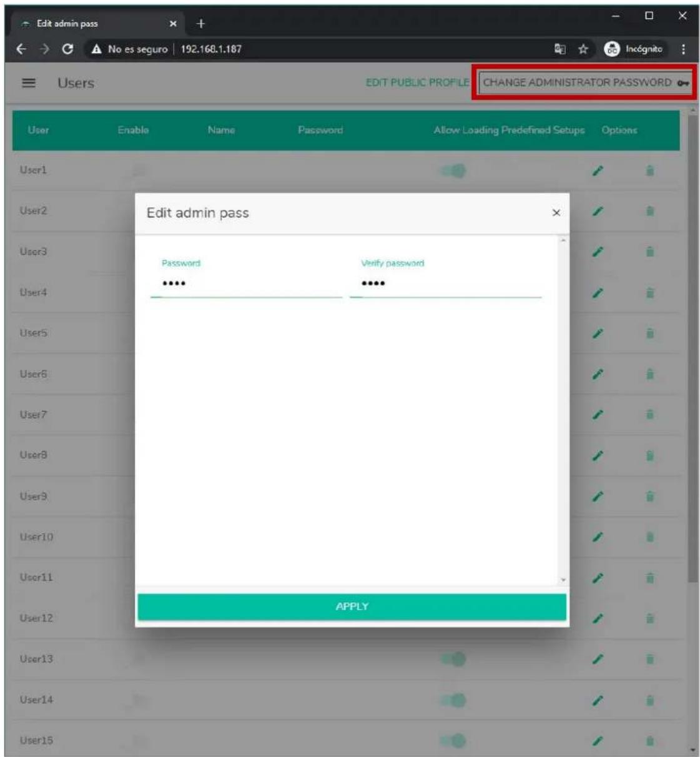Toggle User15 Allow Loading Predefined Setups switch
The height and width of the screenshot is (757, 700).
coord(454,741)
